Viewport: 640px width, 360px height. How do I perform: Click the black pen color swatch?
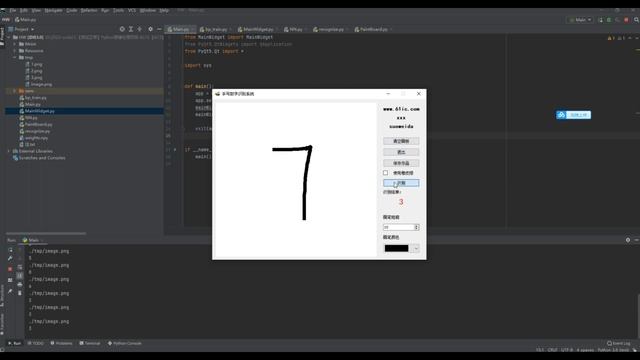pyautogui.click(x=396, y=248)
